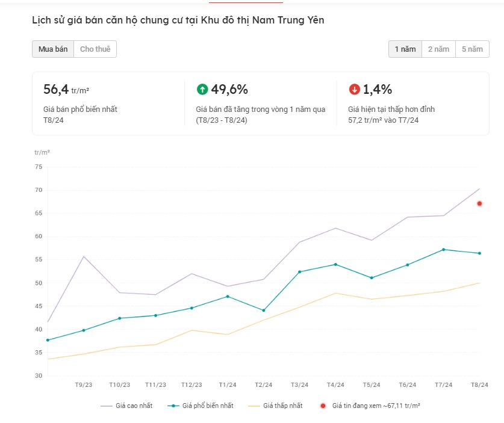Screen dimensions: 504x423
Task: Switch to the Mua bán tab
Action: pyautogui.click(x=53, y=49)
